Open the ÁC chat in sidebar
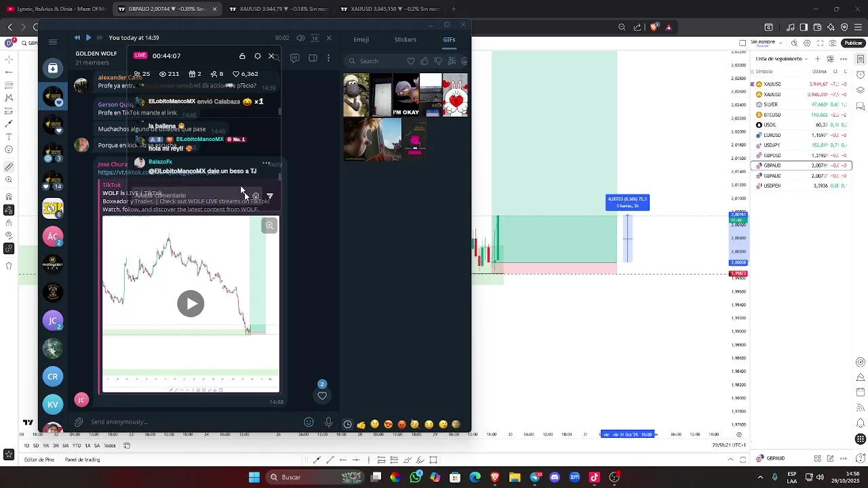868x488 pixels. point(53,237)
